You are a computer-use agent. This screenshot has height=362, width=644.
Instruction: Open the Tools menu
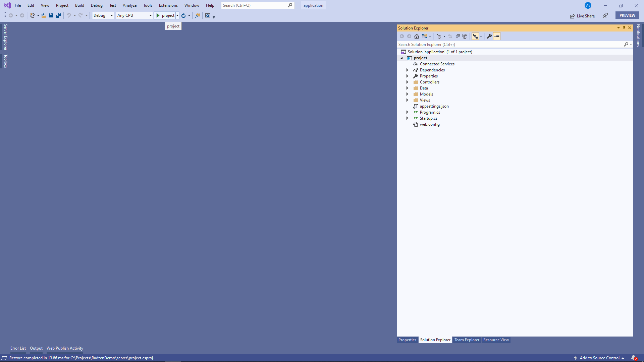(148, 5)
